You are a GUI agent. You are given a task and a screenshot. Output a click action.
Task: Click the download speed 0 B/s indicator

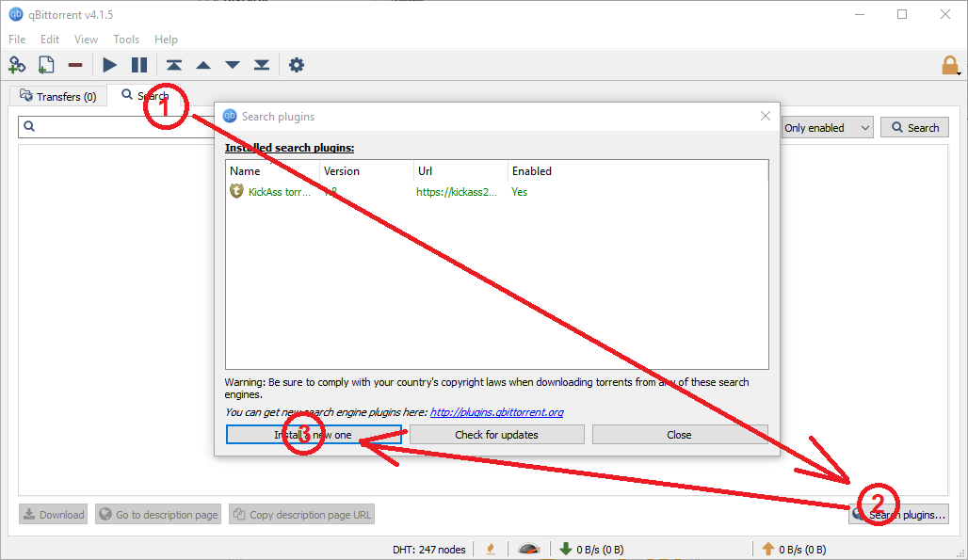click(591, 550)
